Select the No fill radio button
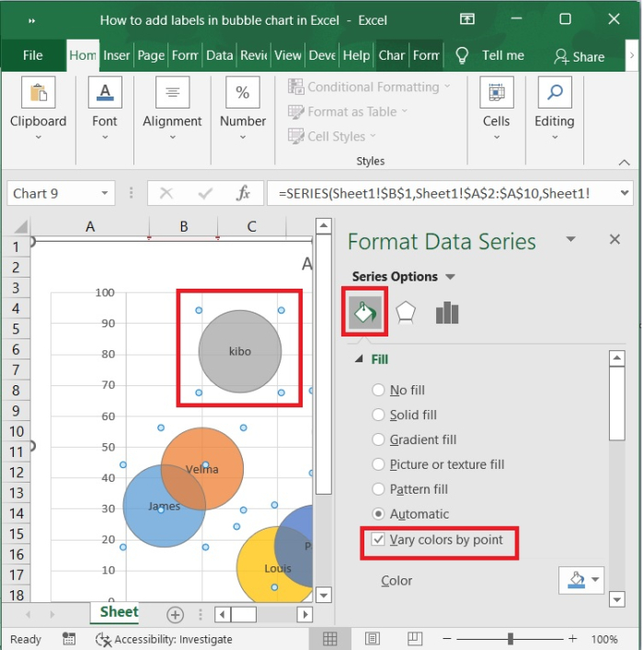This screenshot has width=644, height=650. (378, 390)
